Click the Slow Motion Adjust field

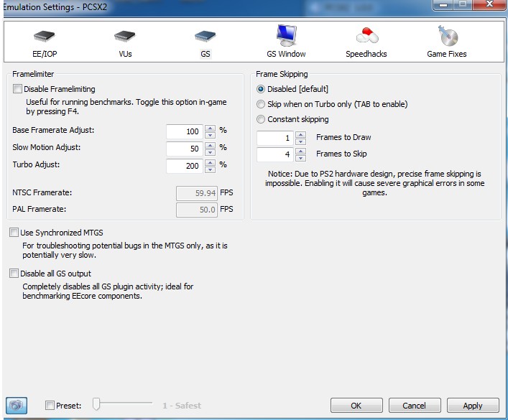(x=185, y=149)
